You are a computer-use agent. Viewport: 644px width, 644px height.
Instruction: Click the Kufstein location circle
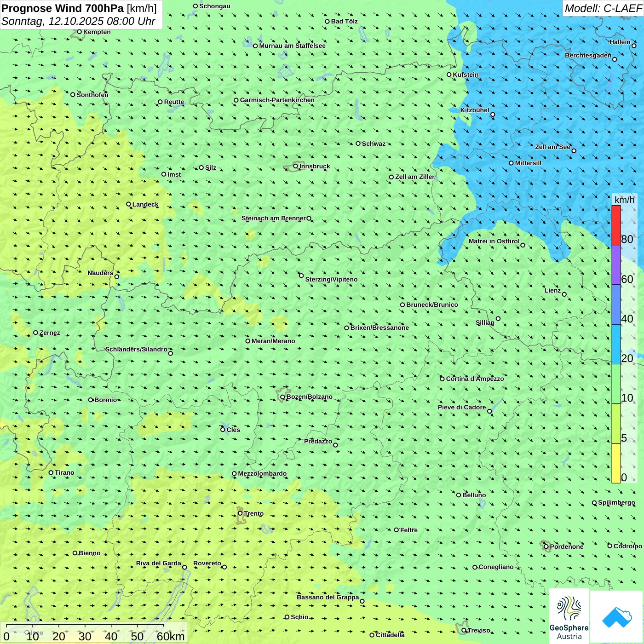[449, 75]
